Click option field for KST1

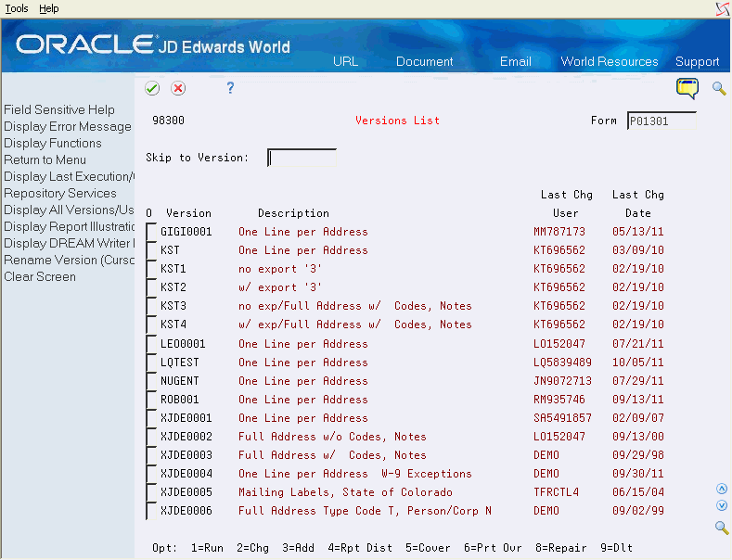pos(151,269)
